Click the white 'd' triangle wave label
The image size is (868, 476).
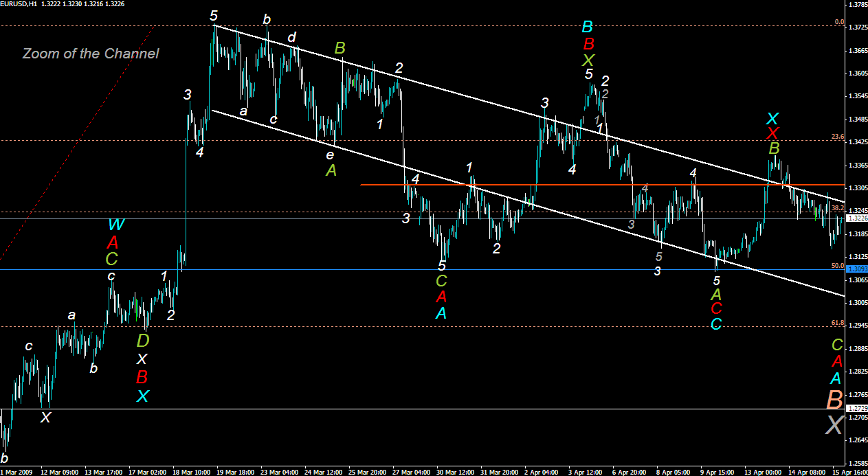(x=292, y=37)
